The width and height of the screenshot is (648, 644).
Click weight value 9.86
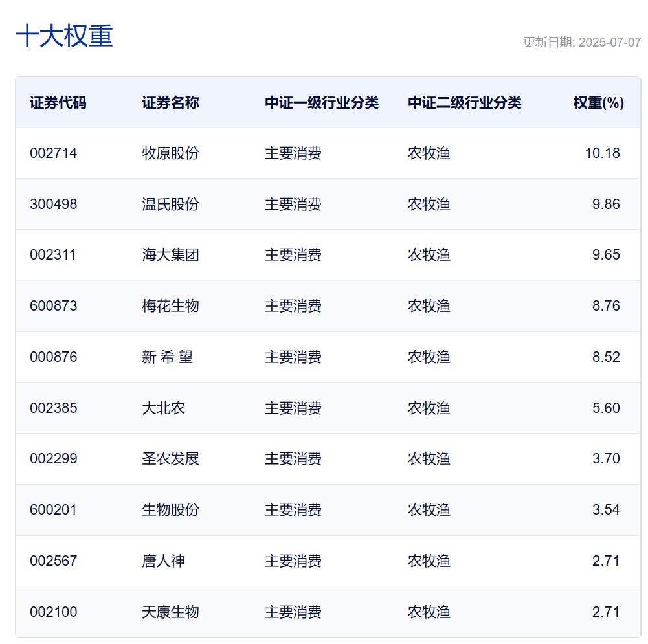point(607,204)
